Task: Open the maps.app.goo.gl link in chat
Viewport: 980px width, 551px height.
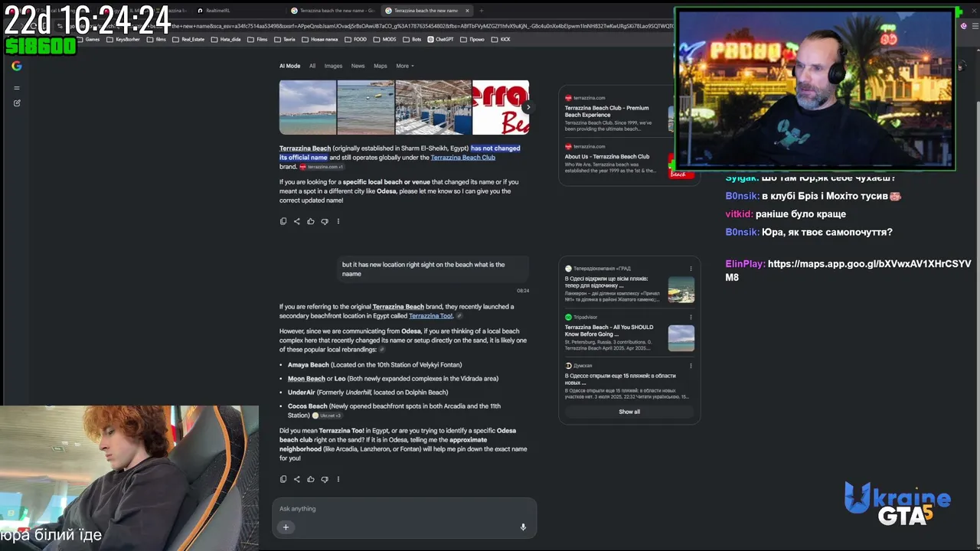Action: (848, 270)
